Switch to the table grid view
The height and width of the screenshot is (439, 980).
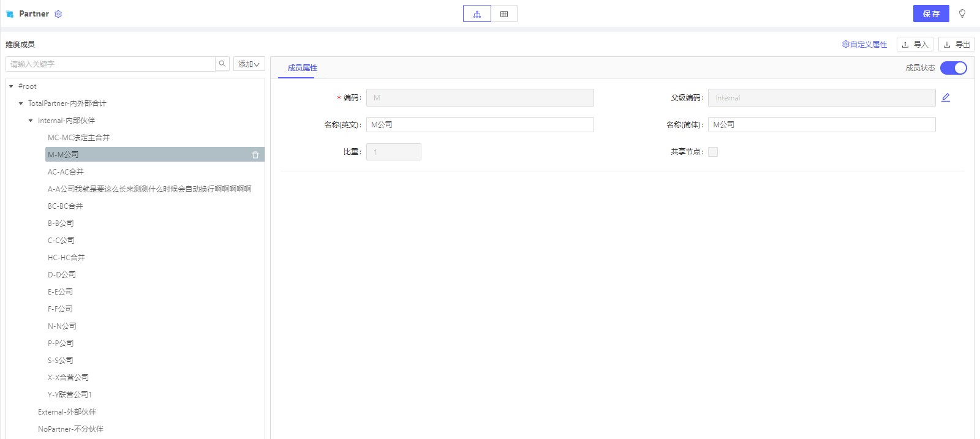[x=504, y=13]
